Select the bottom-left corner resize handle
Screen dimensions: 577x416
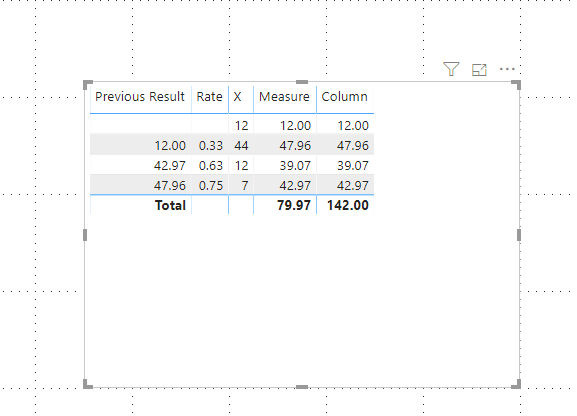tap(88, 384)
